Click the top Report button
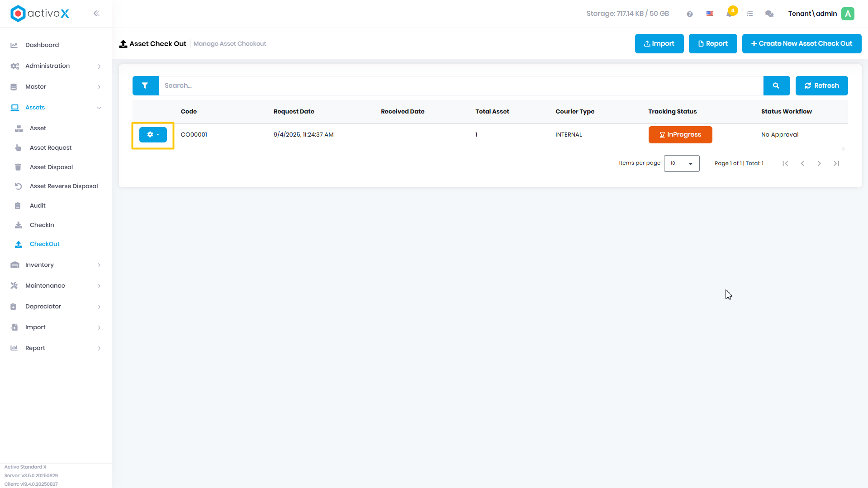This screenshot has width=868, height=488. pyautogui.click(x=713, y=44)
